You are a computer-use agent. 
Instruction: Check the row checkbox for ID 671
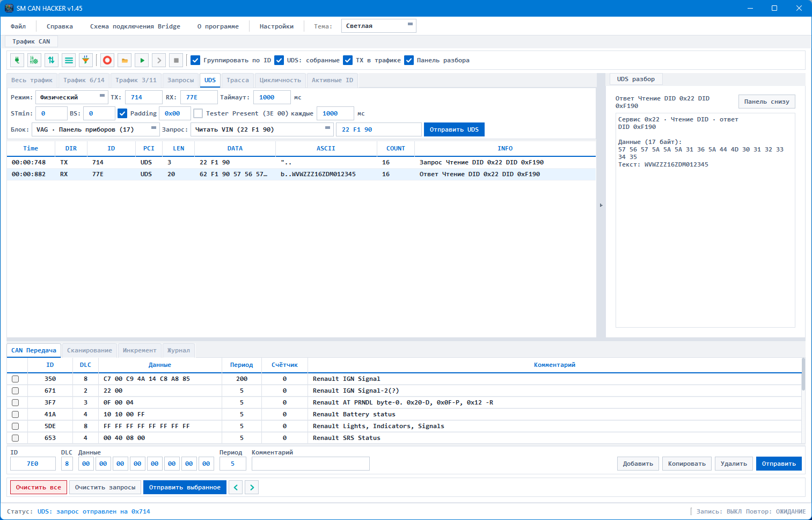point(15,391)
